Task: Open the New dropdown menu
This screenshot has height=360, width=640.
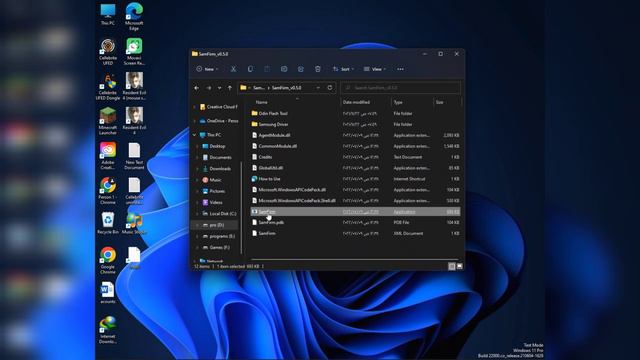Action: coord(207,69)
